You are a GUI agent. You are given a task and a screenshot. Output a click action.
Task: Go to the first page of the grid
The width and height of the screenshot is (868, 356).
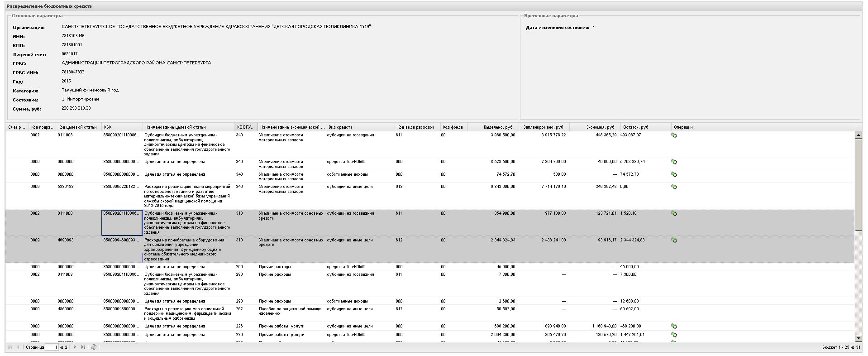coord(10,347)
